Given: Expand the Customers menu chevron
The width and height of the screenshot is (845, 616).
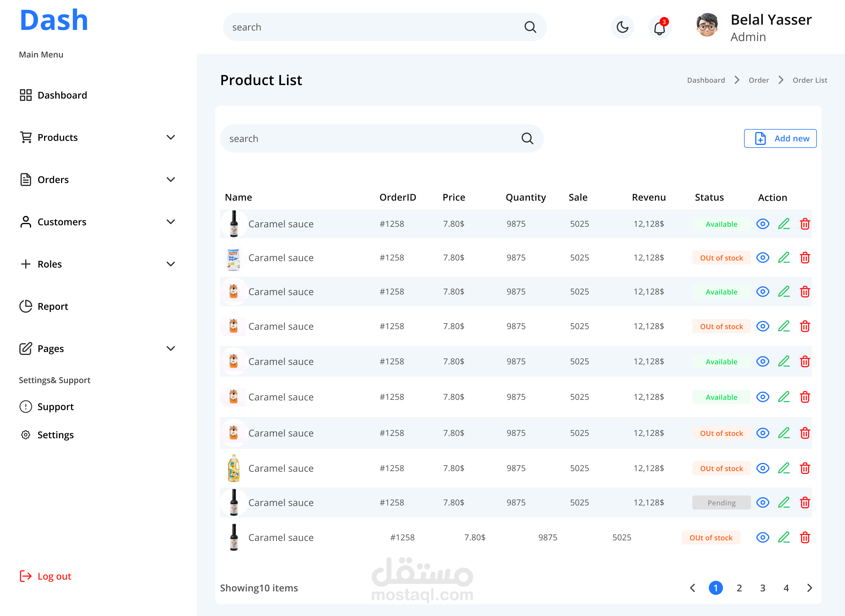Looking at the screenshot, I should click(170, 222).
